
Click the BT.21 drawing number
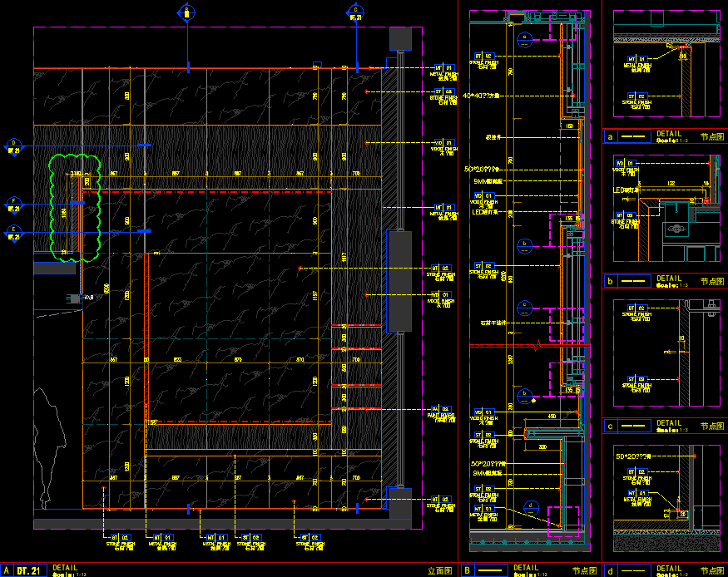pyautogui.click(x=30, y=570)
